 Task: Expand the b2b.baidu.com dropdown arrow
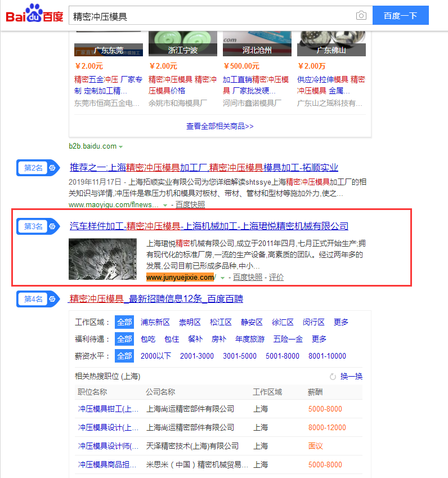(x=120, y=146)
